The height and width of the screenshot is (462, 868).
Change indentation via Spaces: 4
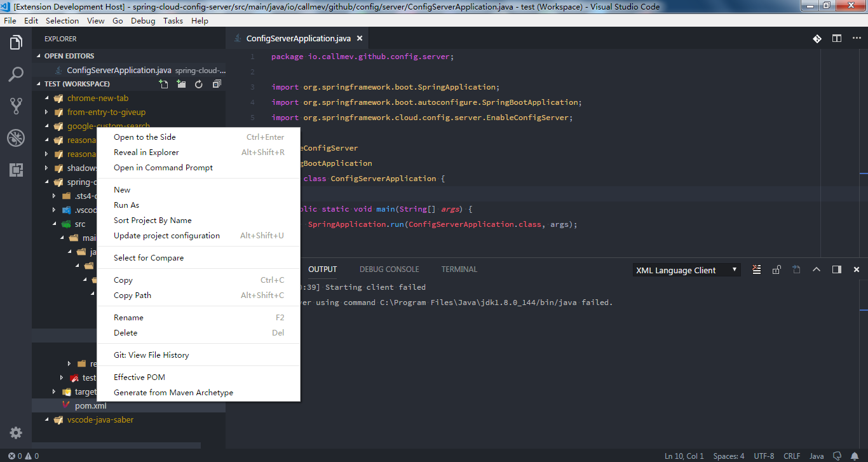pyautogui.click(x=729, y=456)
